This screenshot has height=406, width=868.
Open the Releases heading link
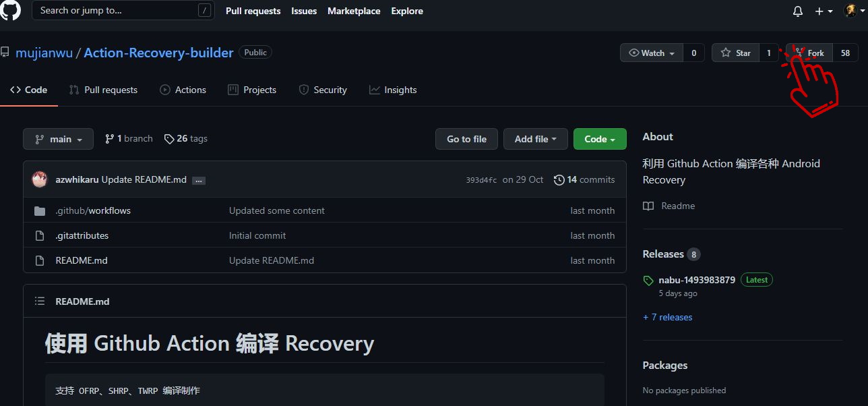[663, 254]
